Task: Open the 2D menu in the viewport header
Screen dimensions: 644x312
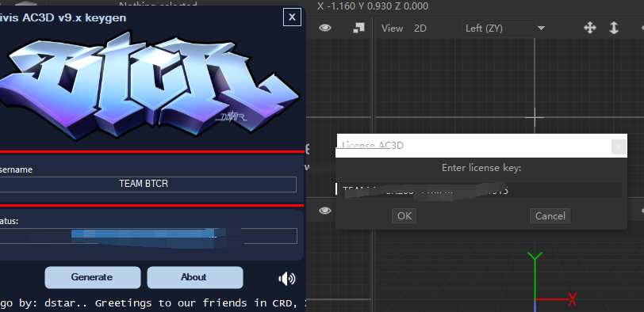Action: tap(420, 29)
